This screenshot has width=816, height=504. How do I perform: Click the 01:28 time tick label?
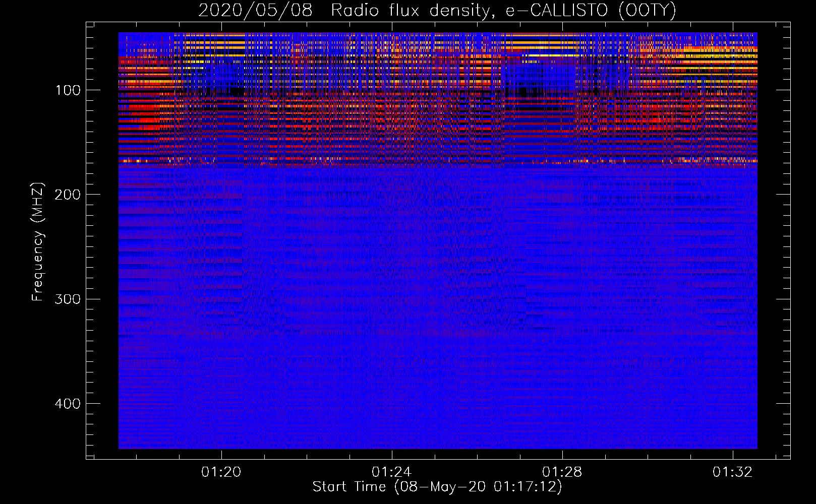tap(562, 472)
